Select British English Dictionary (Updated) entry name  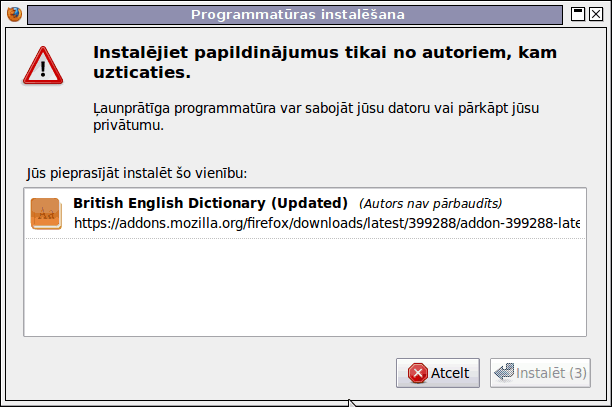coord(210,203)
